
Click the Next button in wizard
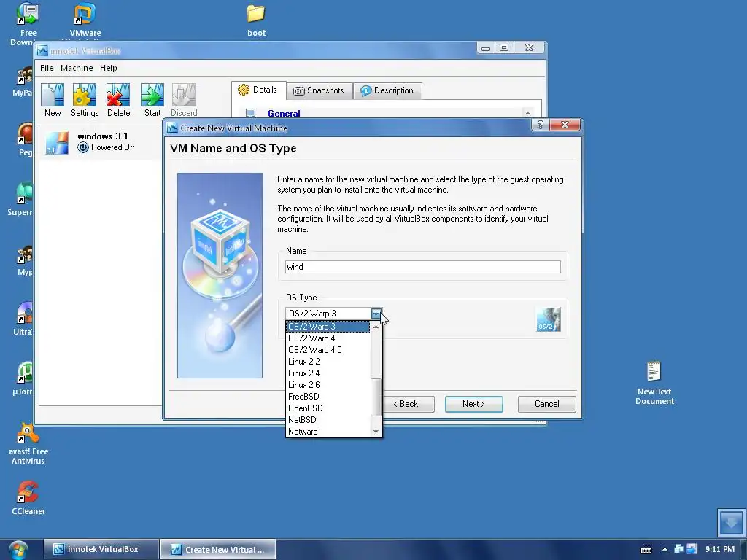coord(473,404)
